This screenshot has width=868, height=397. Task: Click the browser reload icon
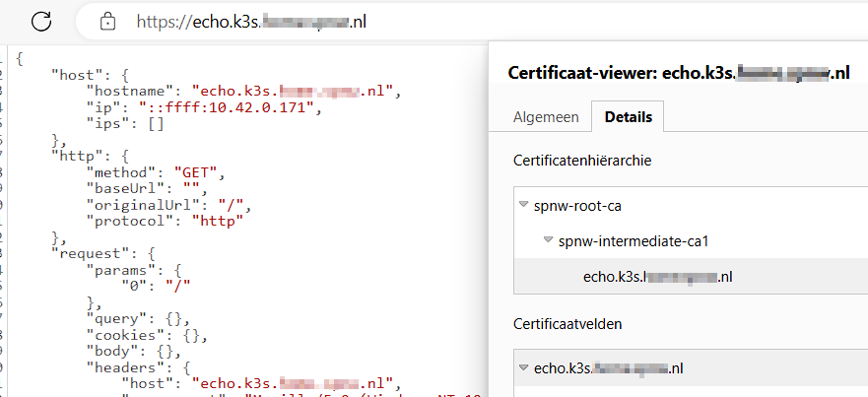(x=41, y=20)
